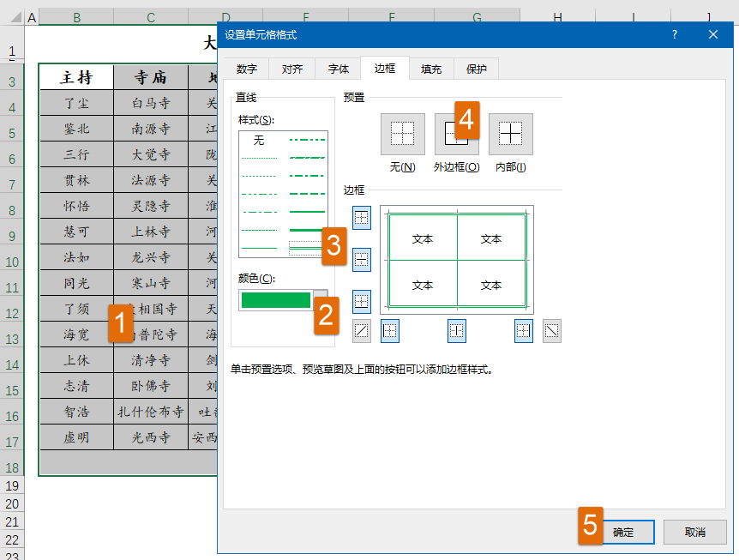Image resolution: width=739 pixels, height=560 pixels.
Task: Add diagonal down border line
Action: click(552, 331)
